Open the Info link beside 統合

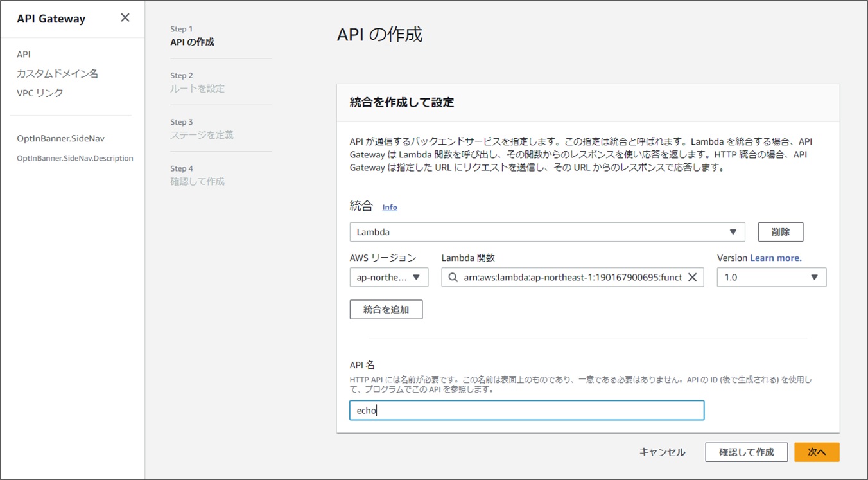click(x=390, y=207)
